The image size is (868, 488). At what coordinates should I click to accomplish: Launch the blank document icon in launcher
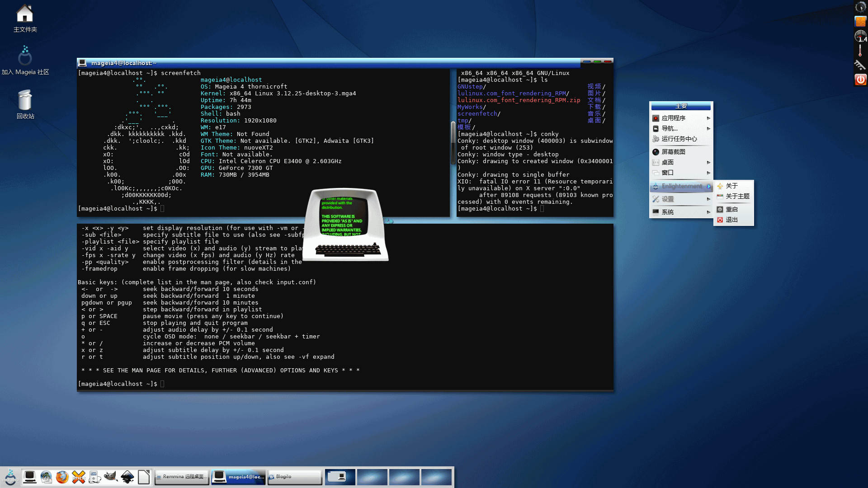[144, 477]
